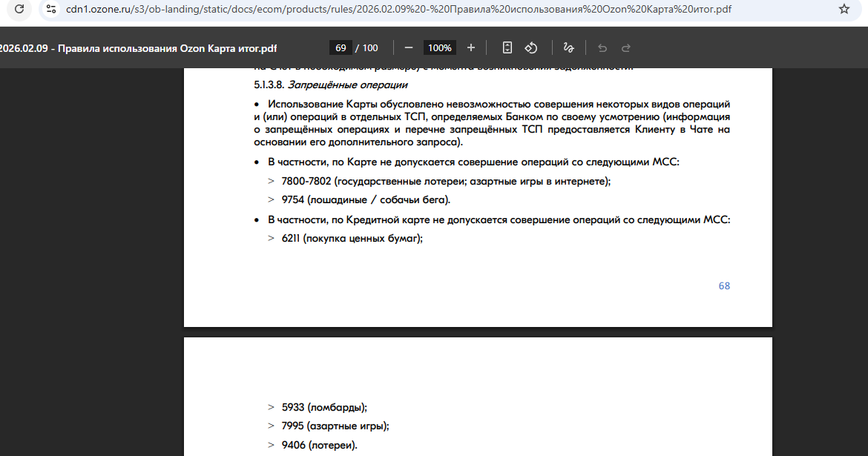Reload the page with the refresh icon

point(19,10)
